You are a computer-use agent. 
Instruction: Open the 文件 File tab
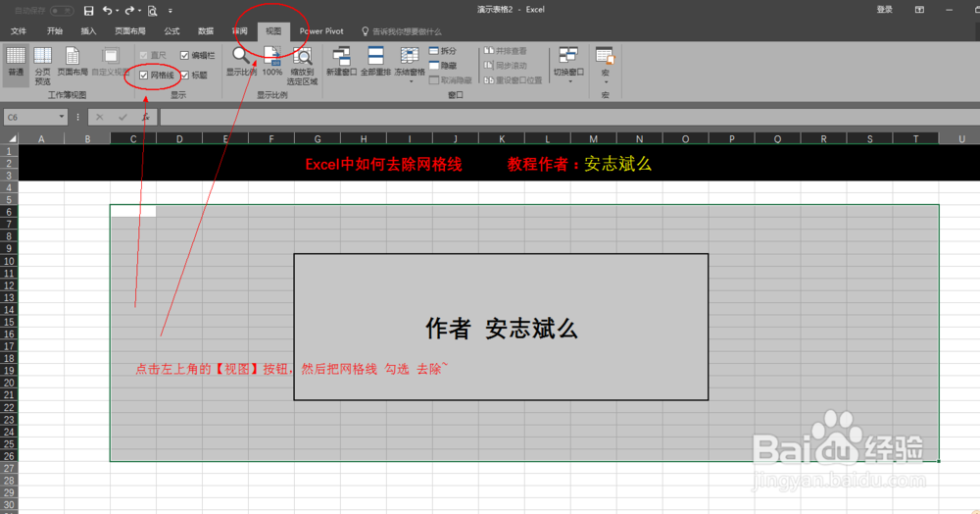(x=19, y=30)
